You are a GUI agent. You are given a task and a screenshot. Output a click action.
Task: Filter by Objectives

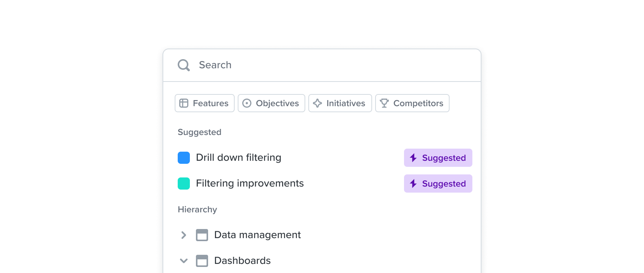tap(271, 103)
